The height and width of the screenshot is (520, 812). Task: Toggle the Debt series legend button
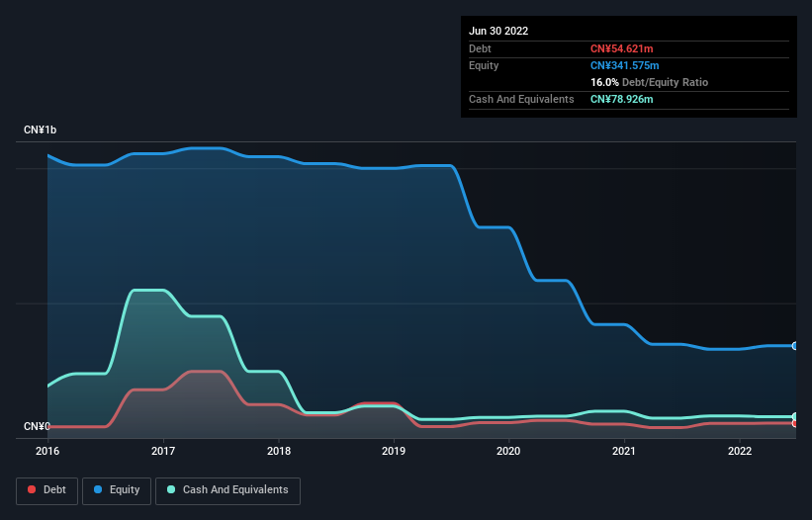pyautogui.click(x=46, y=490)
